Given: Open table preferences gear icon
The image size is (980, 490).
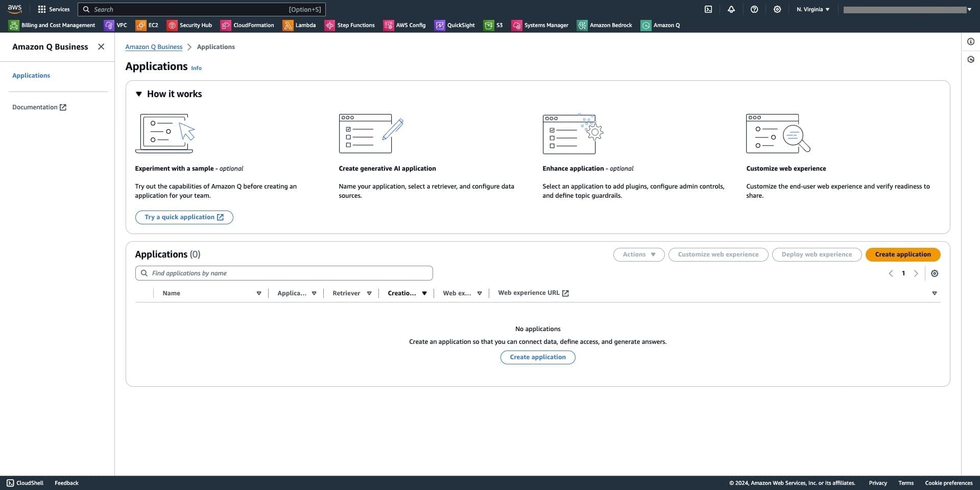Looking at the screenshot, I should 934,273.
